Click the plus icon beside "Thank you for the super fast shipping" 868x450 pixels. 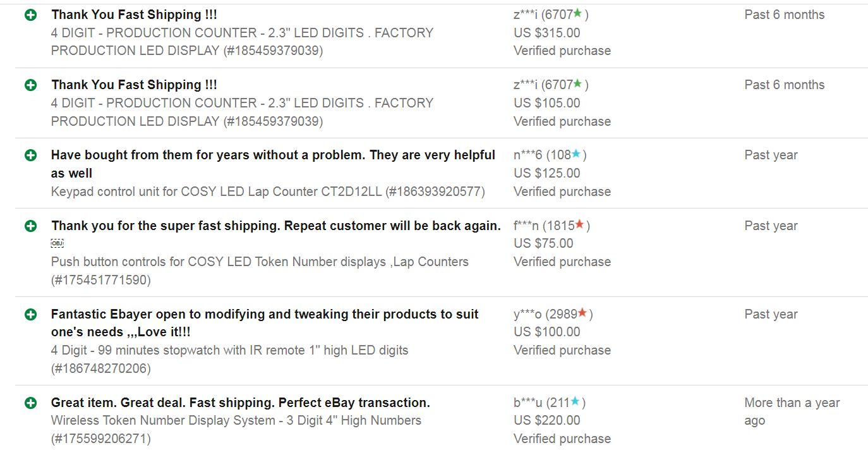[30, 226]
